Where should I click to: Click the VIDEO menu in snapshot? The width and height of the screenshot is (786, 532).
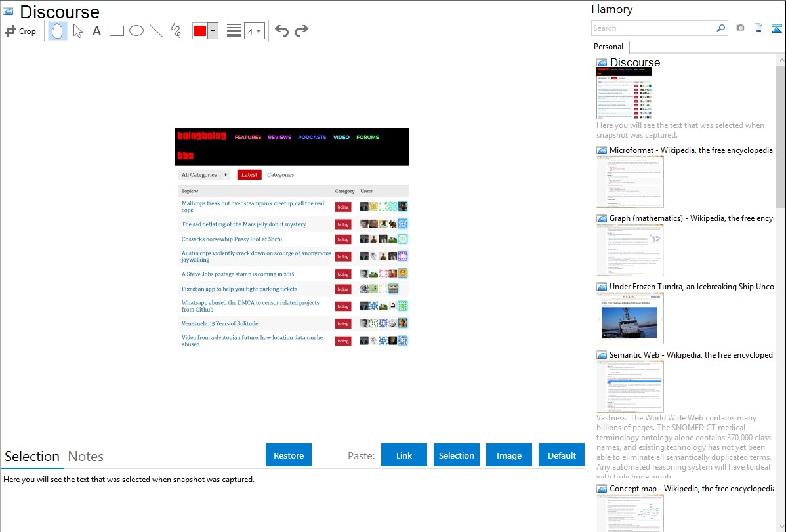pyautogui.click(x=341, y=137)
